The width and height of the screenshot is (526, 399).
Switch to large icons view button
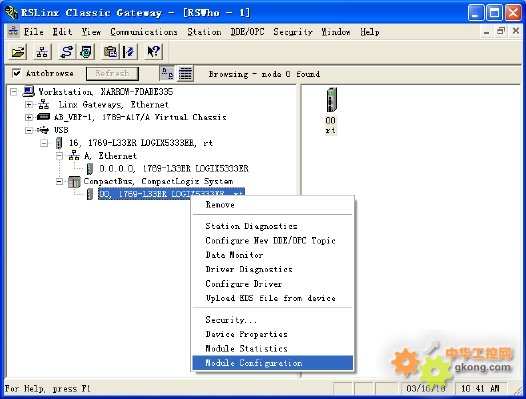167,73
